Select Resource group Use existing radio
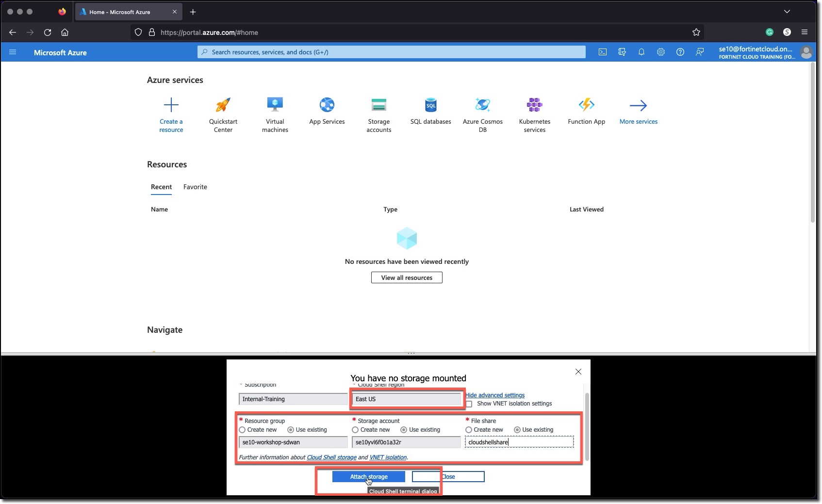Image resolution: width=822 pixels, height=504 pixels. (x=291, y=430)
